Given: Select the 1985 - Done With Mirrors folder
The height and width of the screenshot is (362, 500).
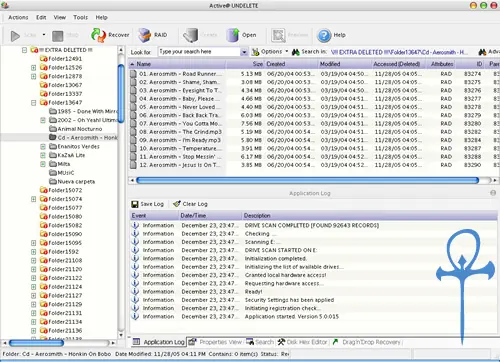Looking at the screenshot, I should click(x=83, y=111).
